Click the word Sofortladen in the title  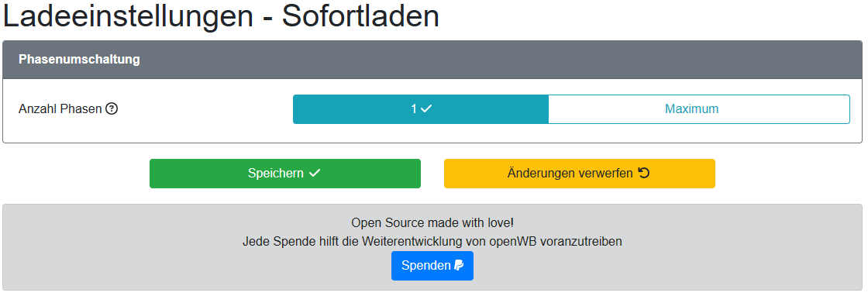coord(360,16)
